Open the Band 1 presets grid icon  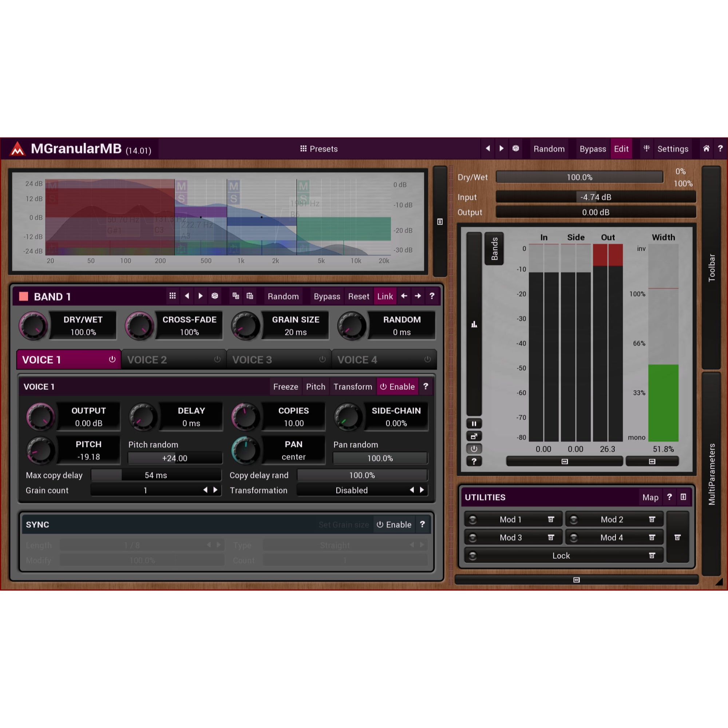click(x=173, y=296)
